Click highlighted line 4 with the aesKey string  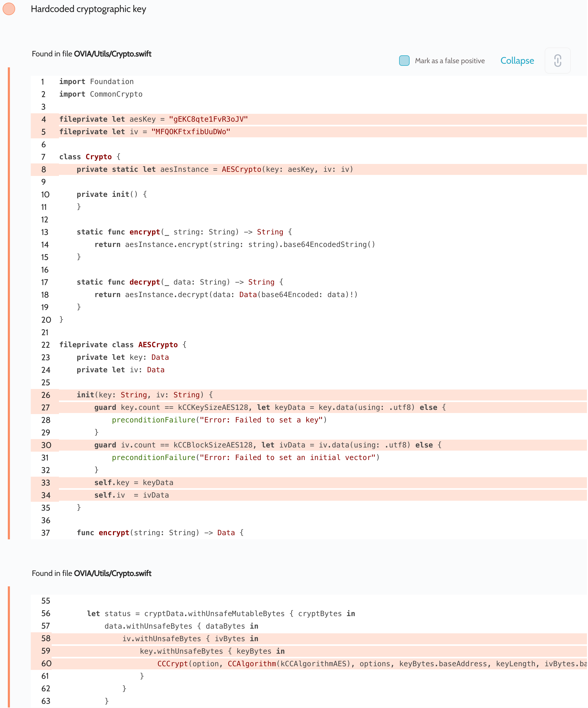[x=154, y=119]
